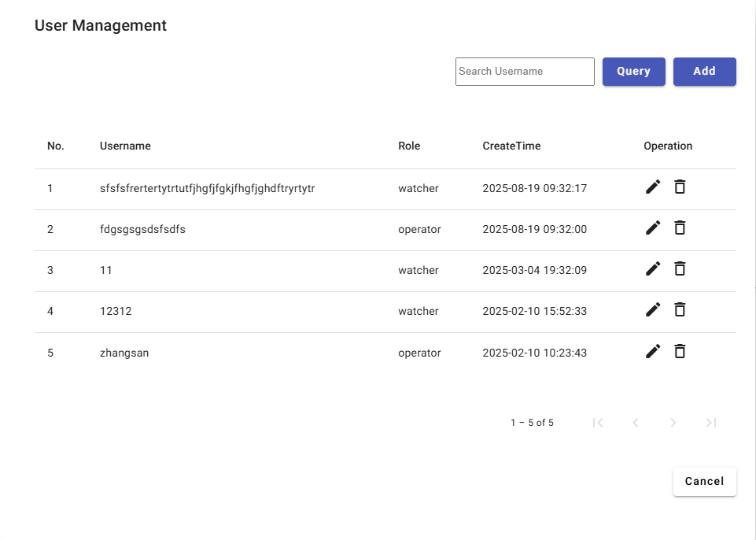Screen dimensions: 756x540
Task: Edit user fdgsgsgsdsfsdfs
Action: [653, 227]
